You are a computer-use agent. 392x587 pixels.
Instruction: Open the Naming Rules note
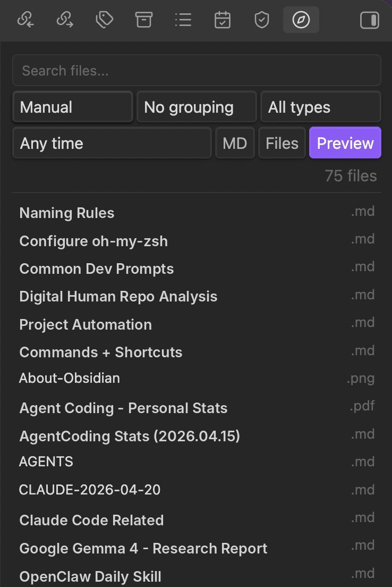coord(197,213)
